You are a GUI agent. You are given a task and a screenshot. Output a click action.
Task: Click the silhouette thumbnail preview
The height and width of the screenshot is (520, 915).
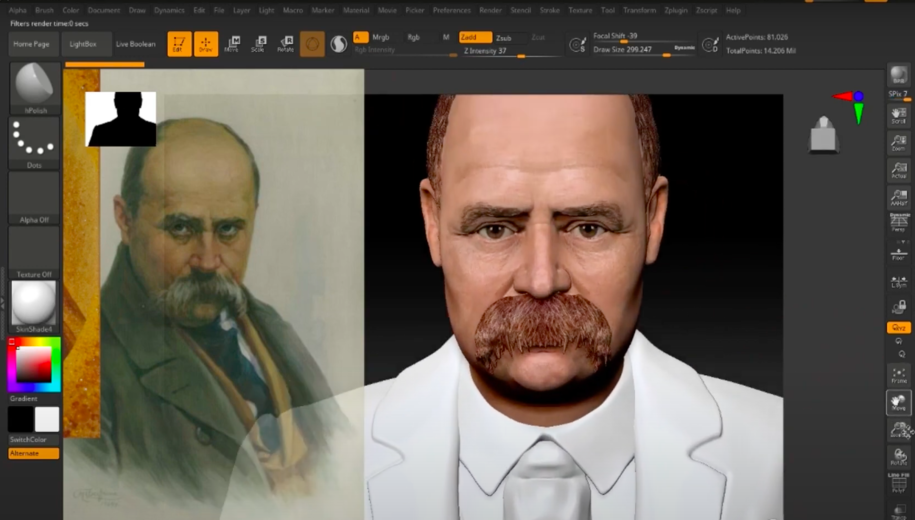click(x=121, y=119)
